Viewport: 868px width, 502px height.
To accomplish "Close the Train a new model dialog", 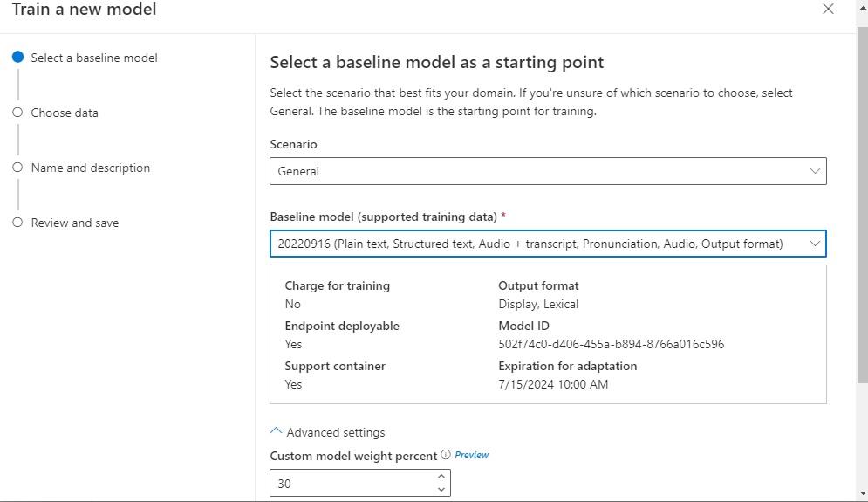I will click(x=828, y=10).
